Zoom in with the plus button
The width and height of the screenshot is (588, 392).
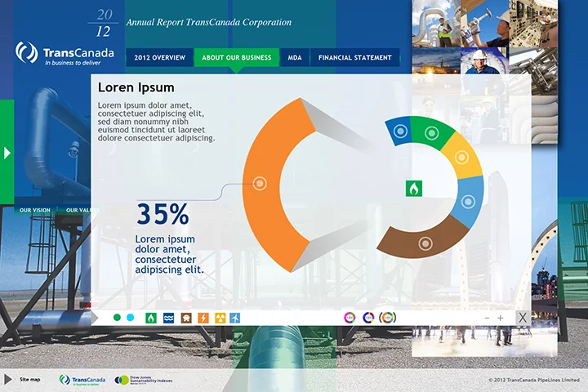tap(501, 318)
